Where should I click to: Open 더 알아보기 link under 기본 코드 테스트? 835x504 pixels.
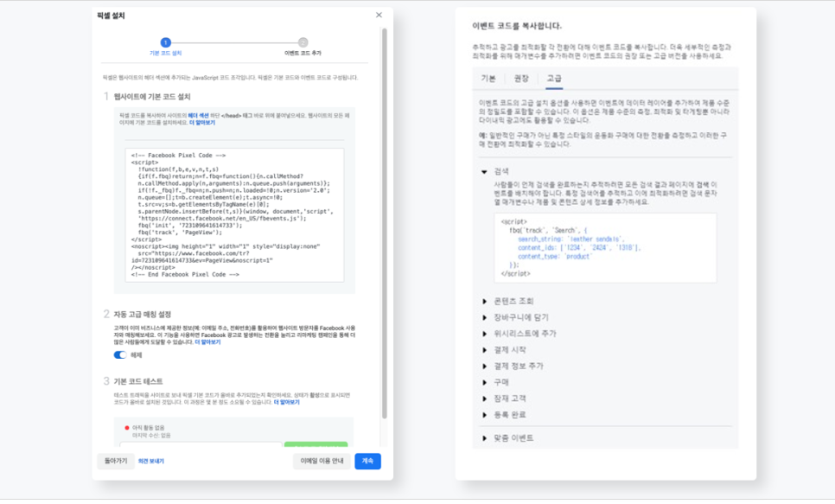click(286, 402)
